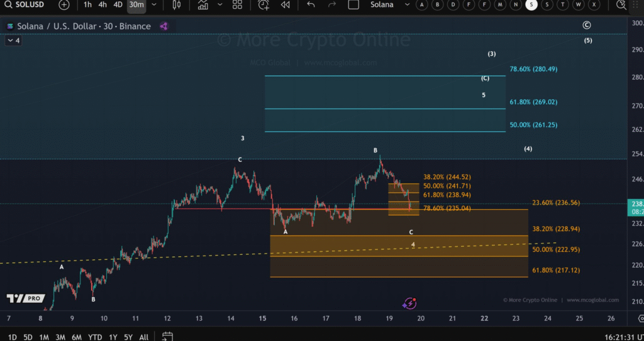Click the current price label 238
644x341 pixels.
pos(636,207)
